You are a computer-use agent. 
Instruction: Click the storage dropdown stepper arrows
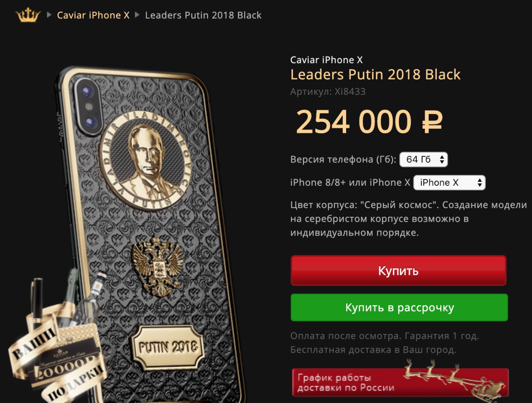442,160
